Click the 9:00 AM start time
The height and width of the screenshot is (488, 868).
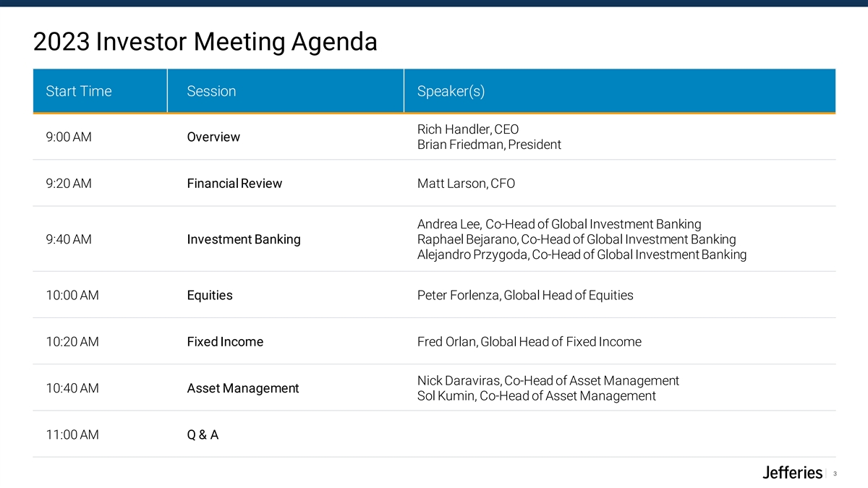pos(69,137)
